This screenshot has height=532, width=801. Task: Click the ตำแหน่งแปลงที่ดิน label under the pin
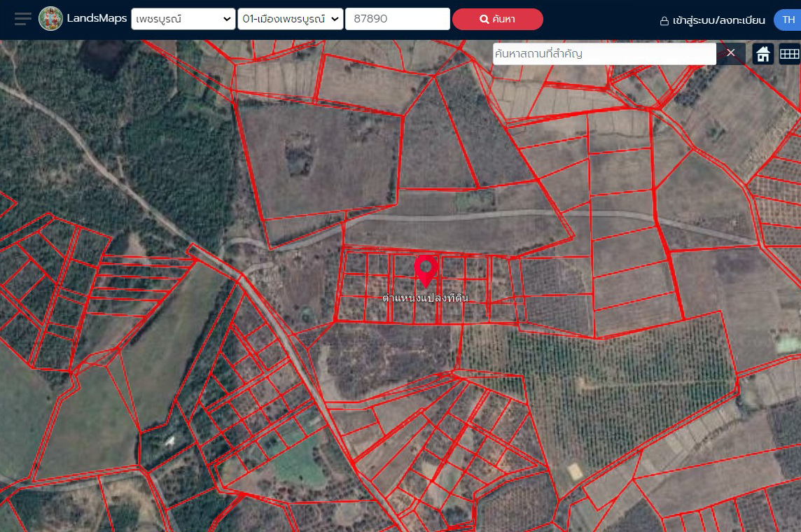click(425, 298)
